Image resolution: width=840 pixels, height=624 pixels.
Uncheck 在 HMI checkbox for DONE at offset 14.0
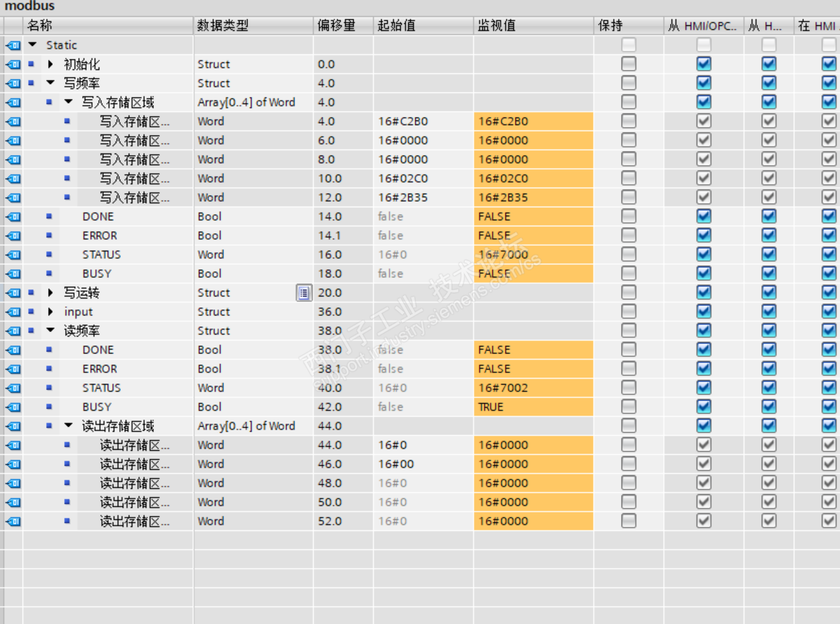[x=829, y=216]
